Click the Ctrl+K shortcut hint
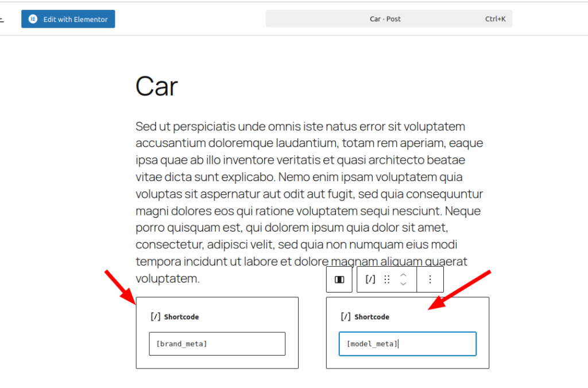Image resolution: width=588 pixels, height=388 pixels. [495, 19]
